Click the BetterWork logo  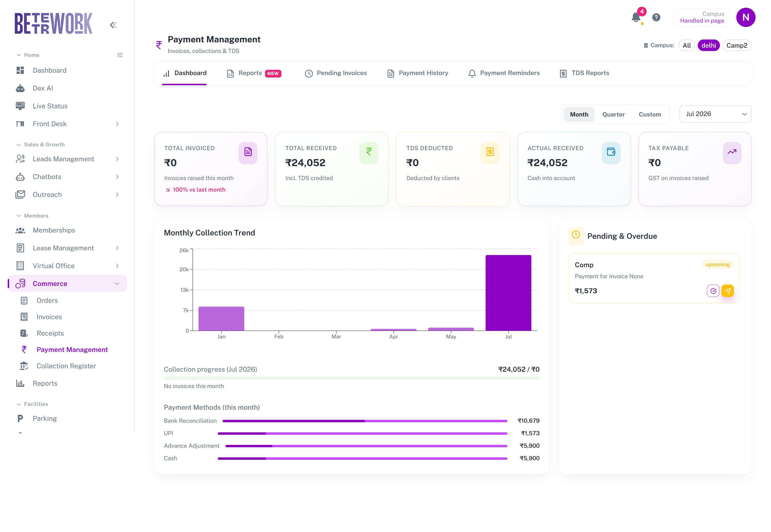(x=53, y=23)
